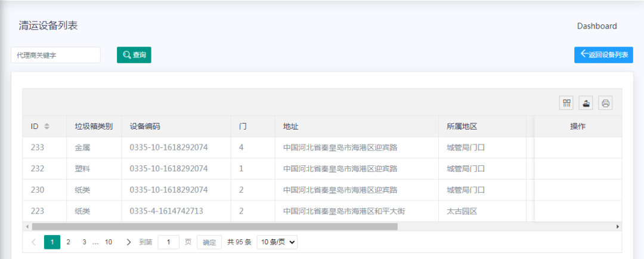Click the address cell in row 230
Image resolution: width=644 pixels, height=259 pixels.
pos(357,190)
